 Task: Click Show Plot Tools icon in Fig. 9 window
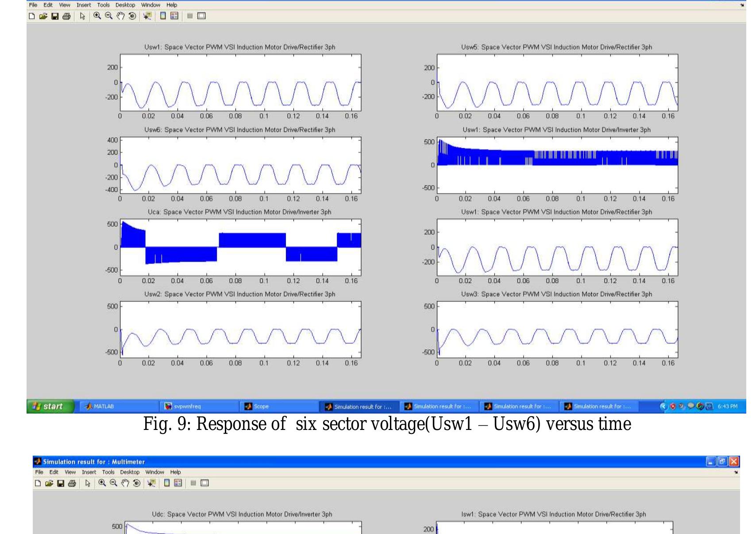tap(201, 16)
